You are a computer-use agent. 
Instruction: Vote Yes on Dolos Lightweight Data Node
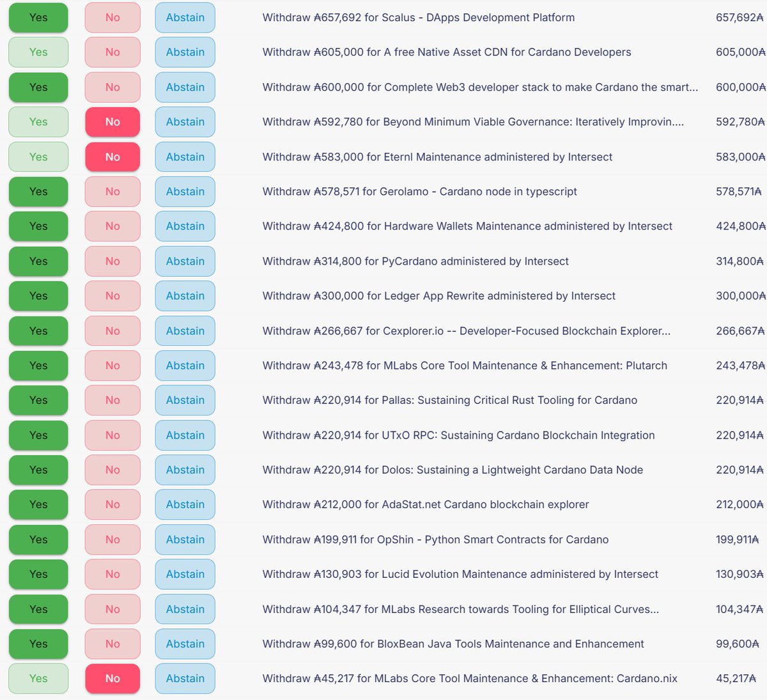coord(38,470)
